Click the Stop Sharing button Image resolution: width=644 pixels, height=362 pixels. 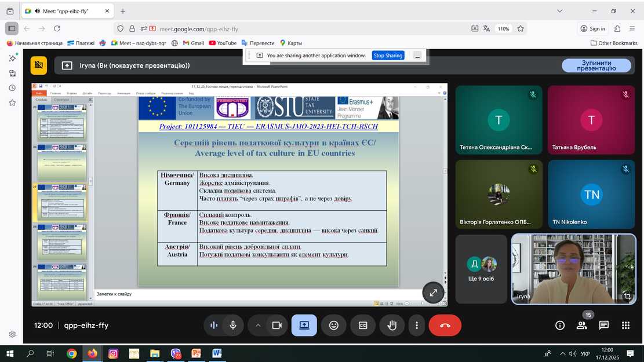pyautogui.click(x=388, y=56)
